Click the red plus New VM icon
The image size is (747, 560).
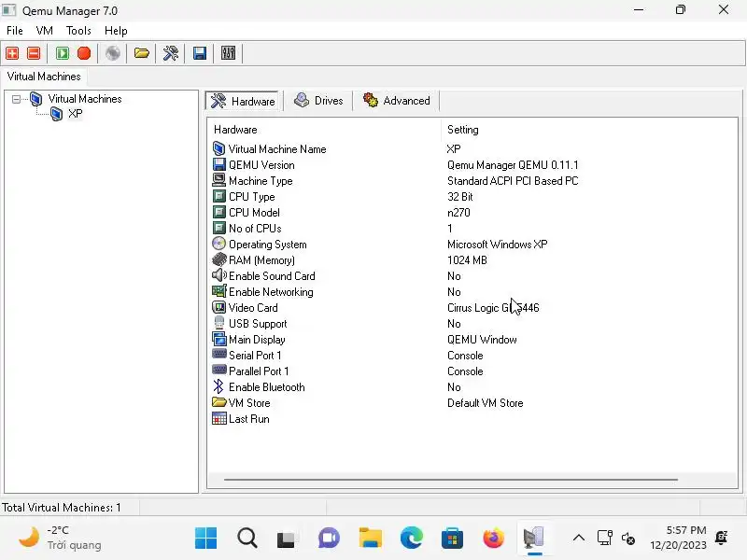[12, 53]
